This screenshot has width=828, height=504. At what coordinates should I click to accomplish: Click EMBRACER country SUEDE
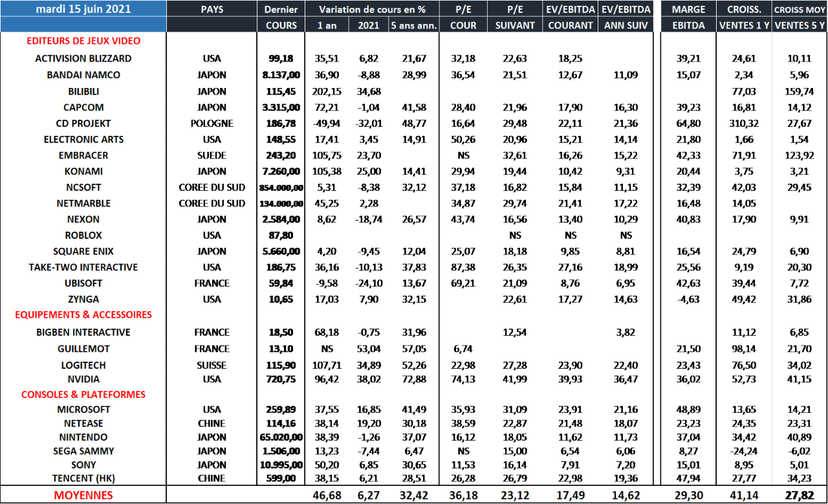[x=212, y=156]
